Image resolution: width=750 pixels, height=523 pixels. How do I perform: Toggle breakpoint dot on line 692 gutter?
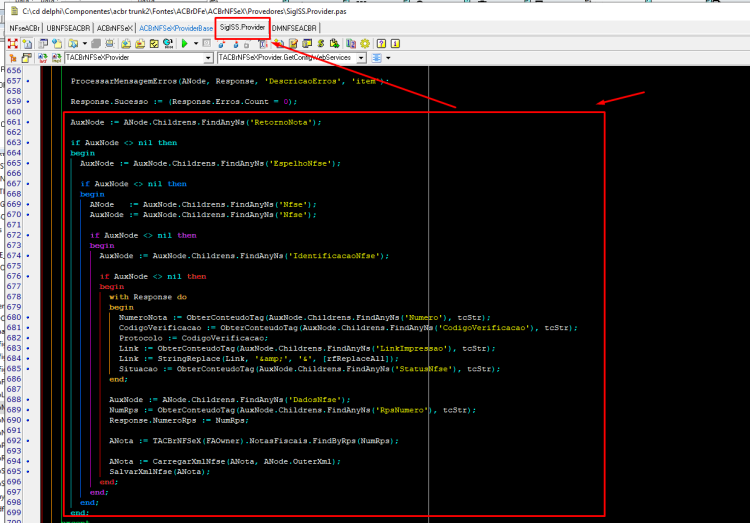click(x=28, y=441)
